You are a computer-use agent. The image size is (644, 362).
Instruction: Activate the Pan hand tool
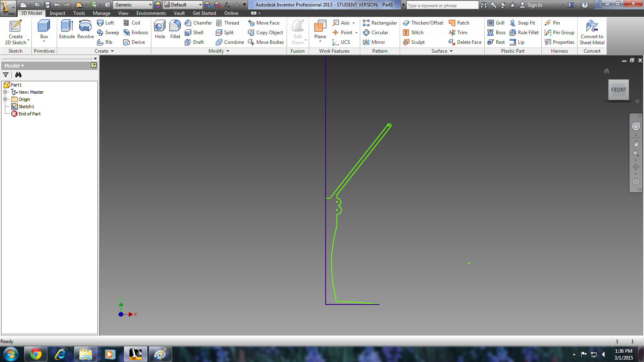pyautogui.click(x=636, y=143)
